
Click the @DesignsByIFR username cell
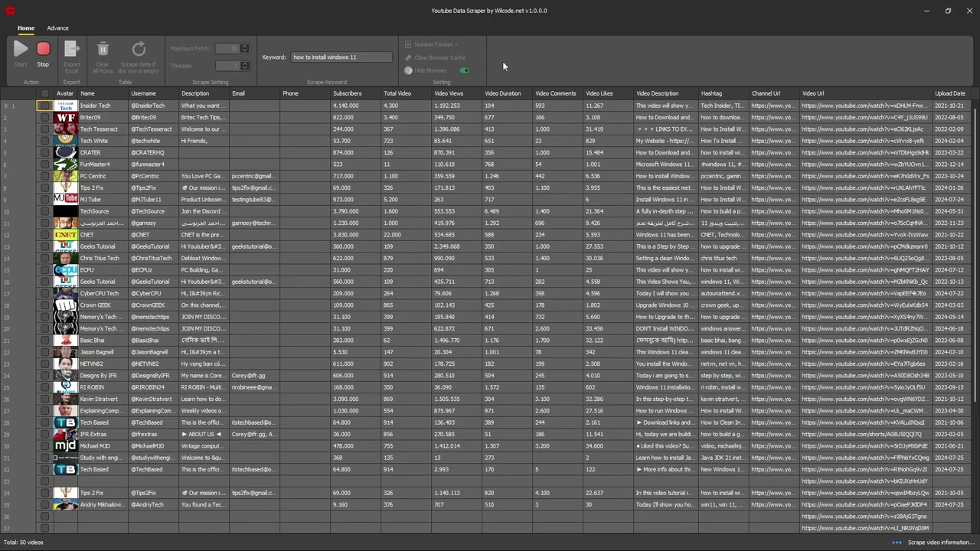click(x=154, y=375)
